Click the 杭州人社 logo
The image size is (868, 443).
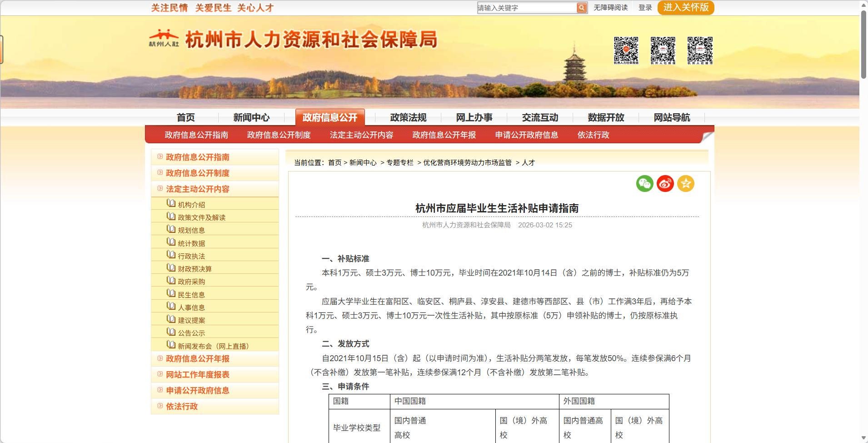(x=164, y=39)
